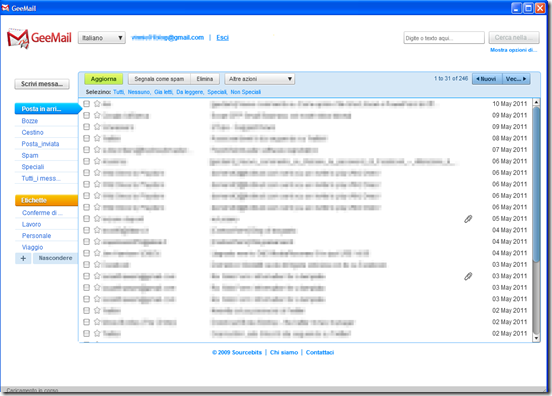Select the checkbox for the 10 May 2011 email

pos(86,103)
